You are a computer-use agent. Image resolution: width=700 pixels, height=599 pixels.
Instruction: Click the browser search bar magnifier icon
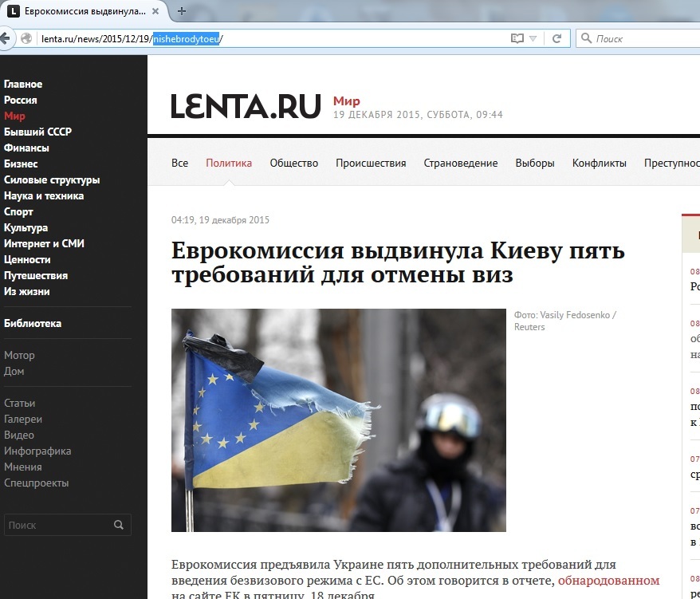click(586, 38)
